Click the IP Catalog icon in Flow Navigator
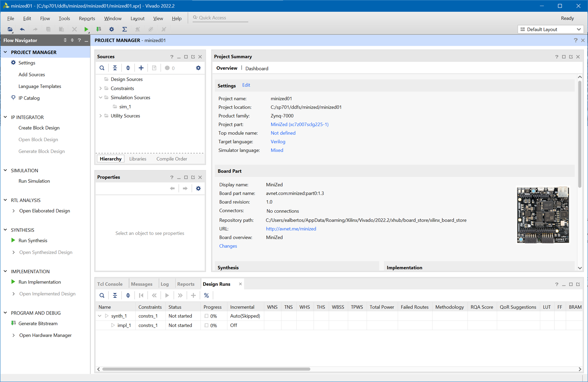 point(13,98)
